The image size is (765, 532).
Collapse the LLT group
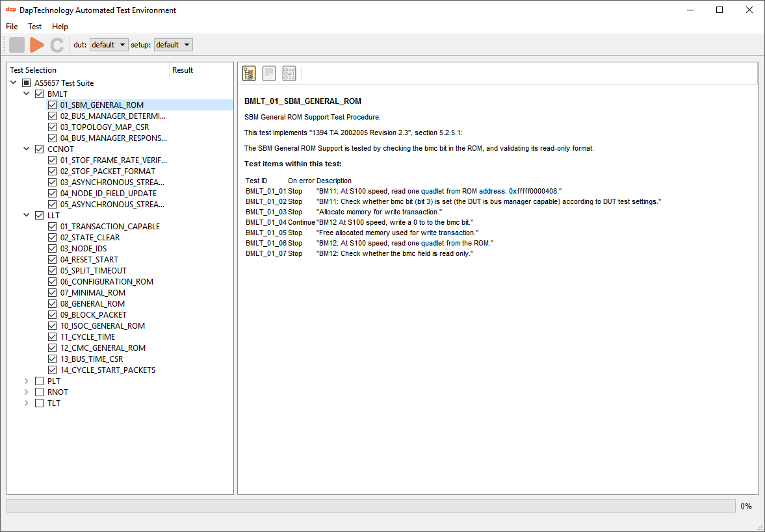click(27, 215)
